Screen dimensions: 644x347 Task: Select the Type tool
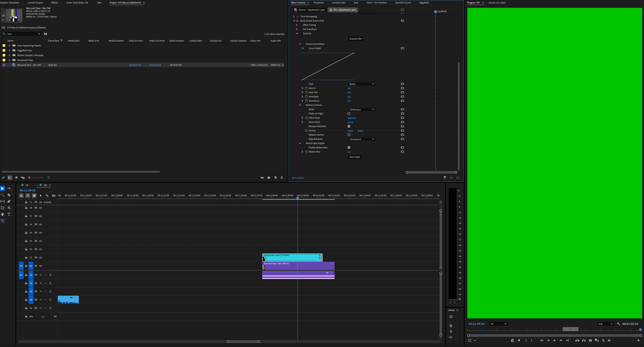9,214
